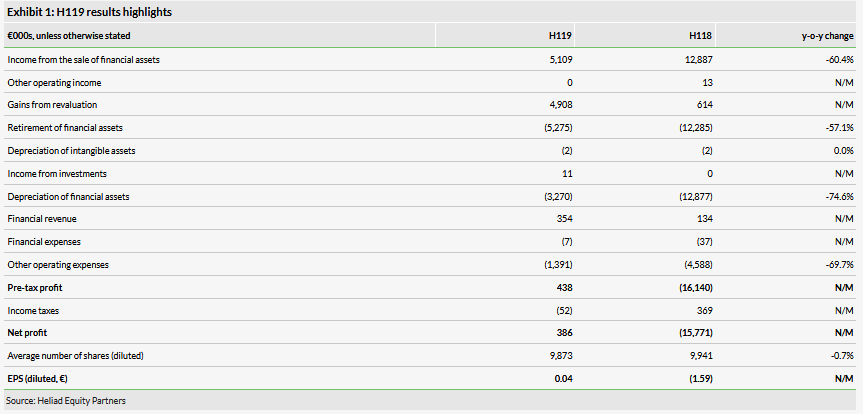Viewport: 863px width, 414px height.
Task: Click the Exhibit 1 results highlights title
Action: (75, 12)
